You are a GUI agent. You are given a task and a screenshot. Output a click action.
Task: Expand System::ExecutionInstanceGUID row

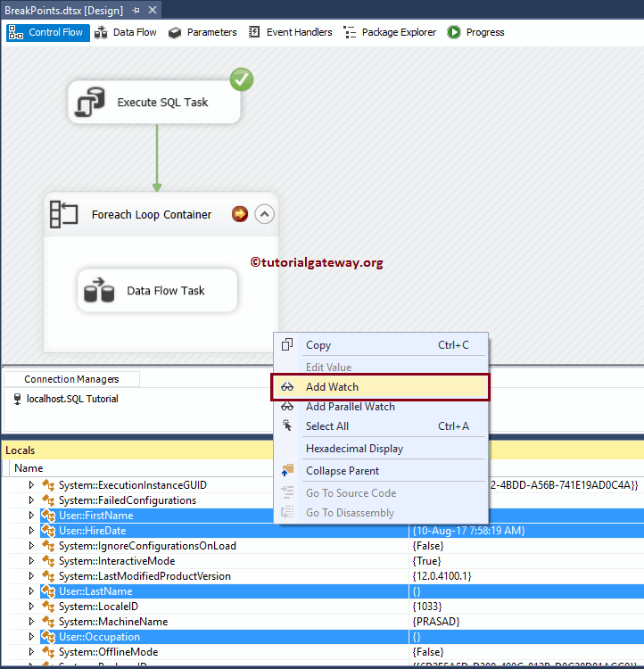point(31,485)
